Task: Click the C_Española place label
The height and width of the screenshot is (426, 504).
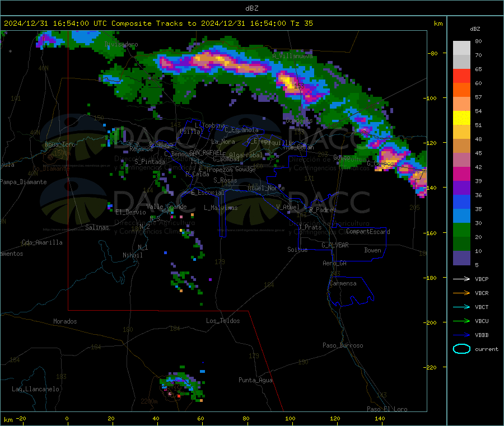Action: [241, 130]
